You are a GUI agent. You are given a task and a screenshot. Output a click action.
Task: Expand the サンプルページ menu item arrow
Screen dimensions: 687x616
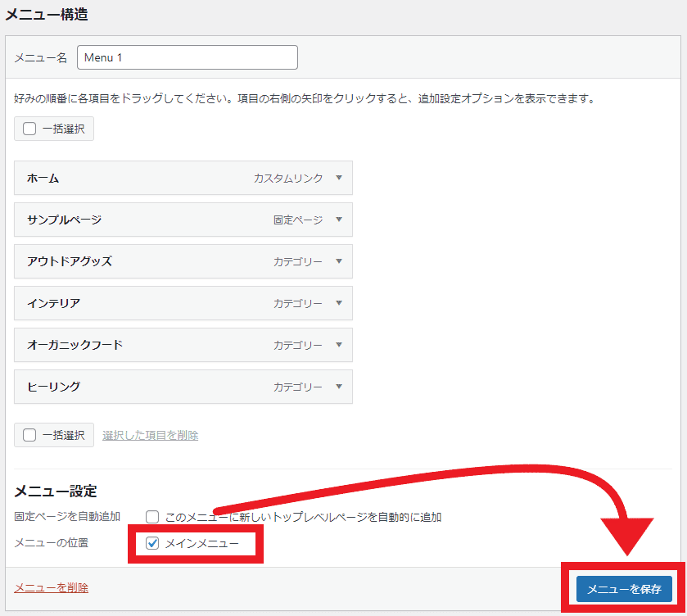point(339,220)
